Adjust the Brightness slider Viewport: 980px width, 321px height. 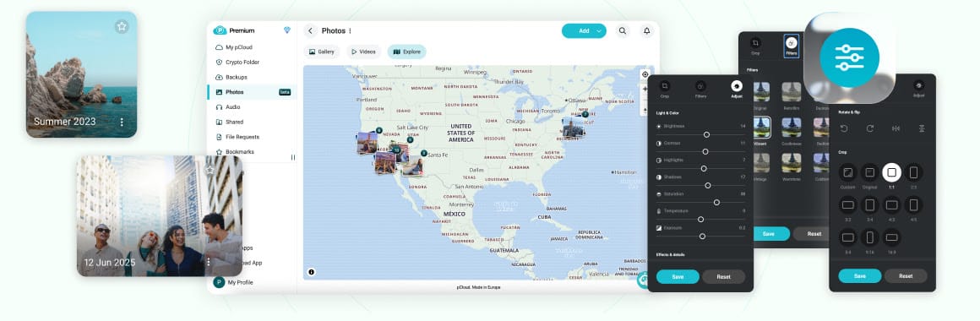[706, 134]
